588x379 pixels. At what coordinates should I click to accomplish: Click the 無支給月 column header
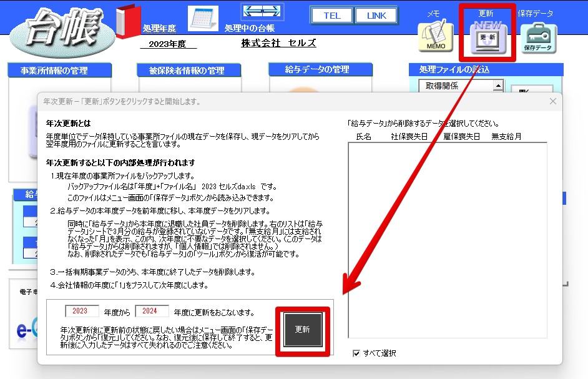click(x=506, y=137)
